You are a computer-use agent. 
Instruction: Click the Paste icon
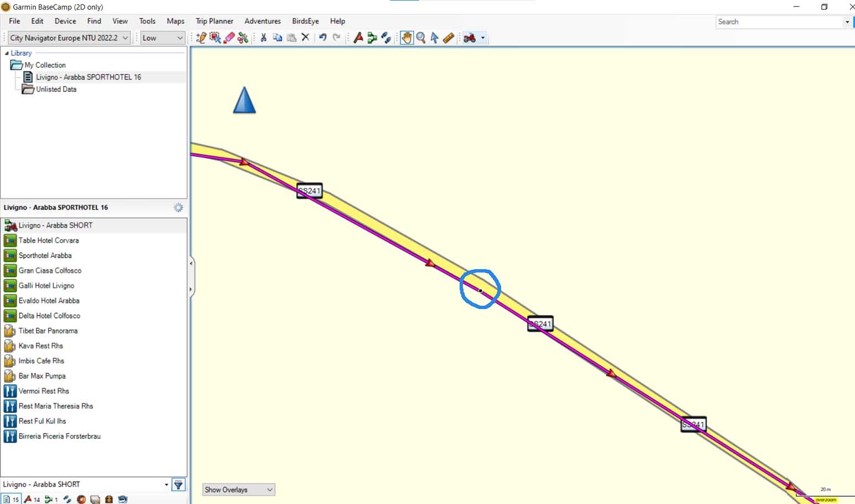coord(291,38)
